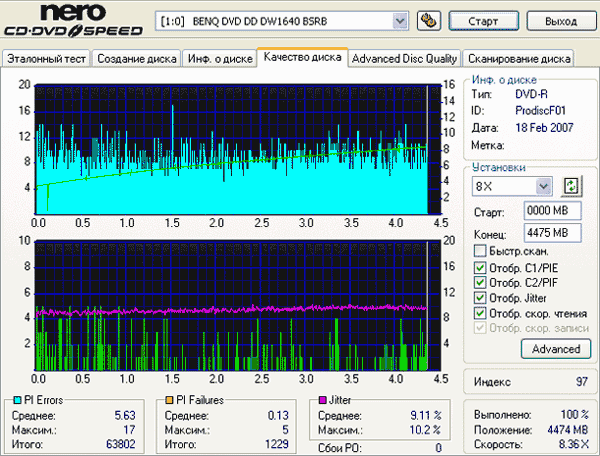Uncheck the Отобр. C2/PIF option

pyautogui.click(x=481, y=282)
